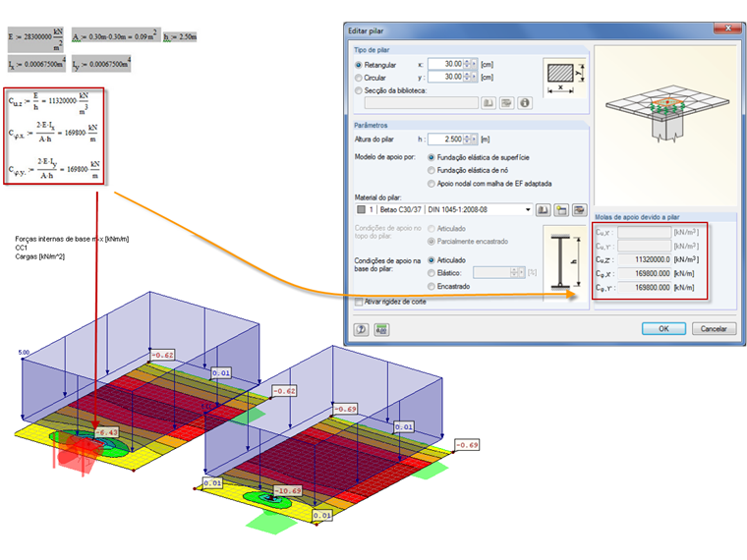The width and height of the screenshot is (747, 560).
Task: Open dialog help question-mark icon
Action: (361, 329)
